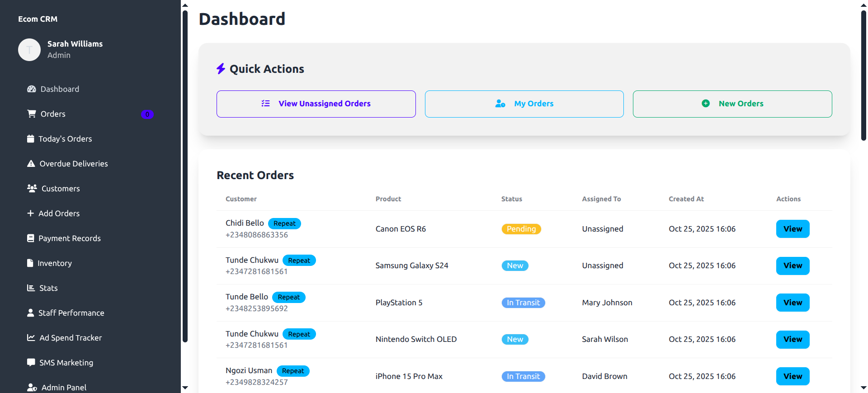Click the Stats bar chart icon
This screenshot has height=393, width=868.
tap(31, 288)
